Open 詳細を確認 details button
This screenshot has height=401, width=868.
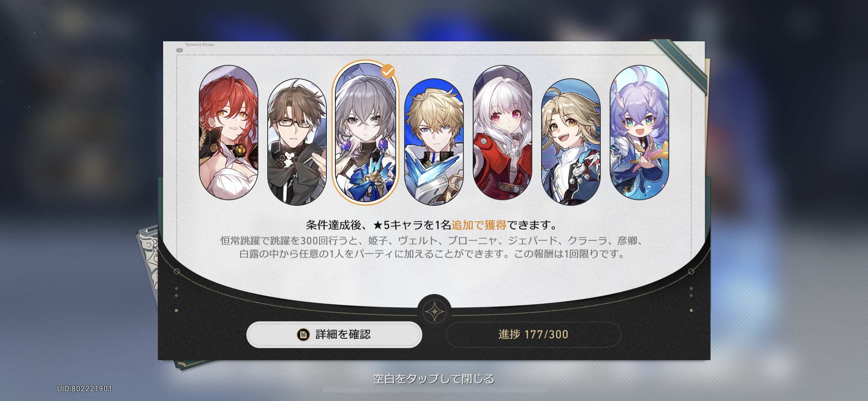pyautogui.click(x=334, y=334)
